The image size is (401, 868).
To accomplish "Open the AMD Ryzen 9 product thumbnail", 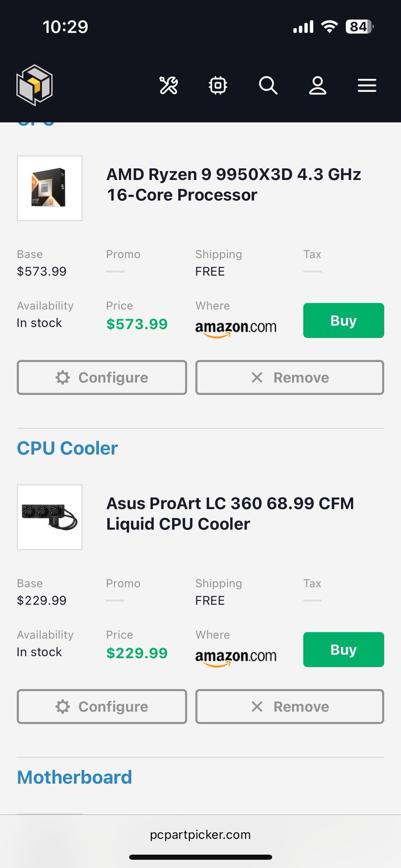I will click(50, 188).
